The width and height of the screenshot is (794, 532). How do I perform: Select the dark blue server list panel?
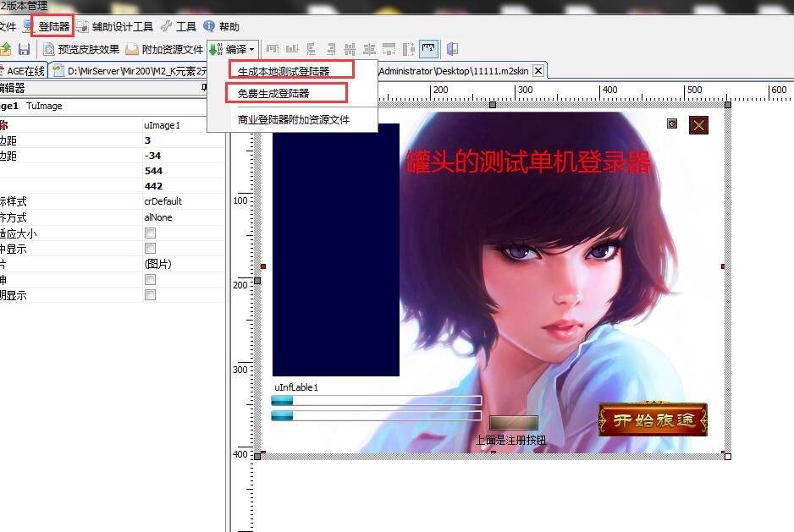coord(336,250)
